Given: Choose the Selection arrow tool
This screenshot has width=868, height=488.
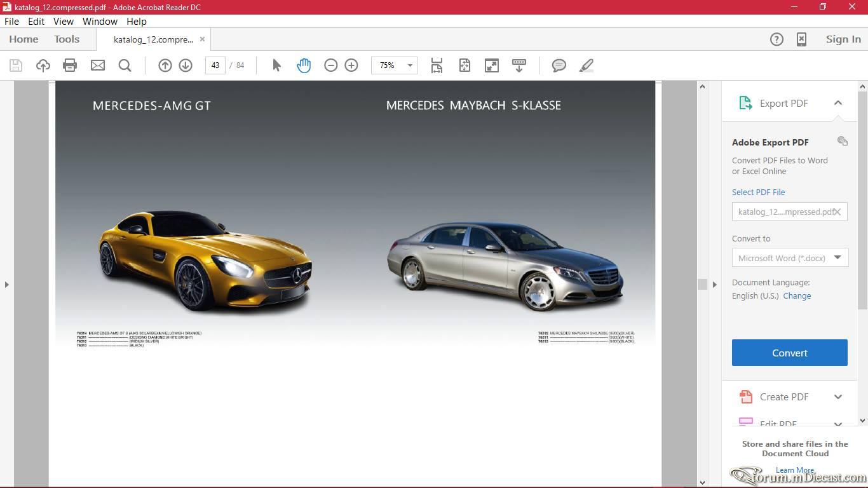Looking at the screenshot, I should click(276, 65).
